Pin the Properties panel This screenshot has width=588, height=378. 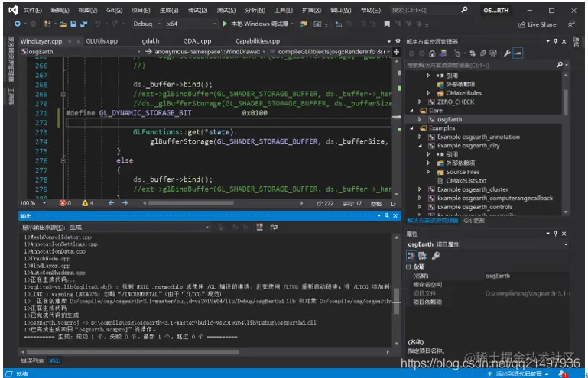tap(556, 234)
